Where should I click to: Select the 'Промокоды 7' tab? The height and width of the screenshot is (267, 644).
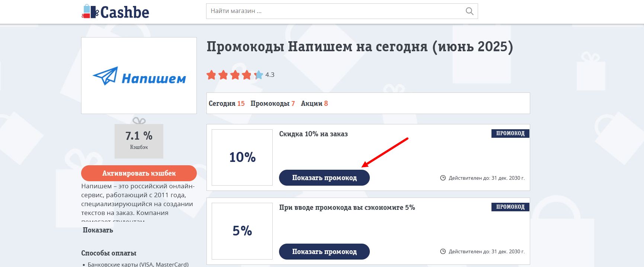[273, 103]
